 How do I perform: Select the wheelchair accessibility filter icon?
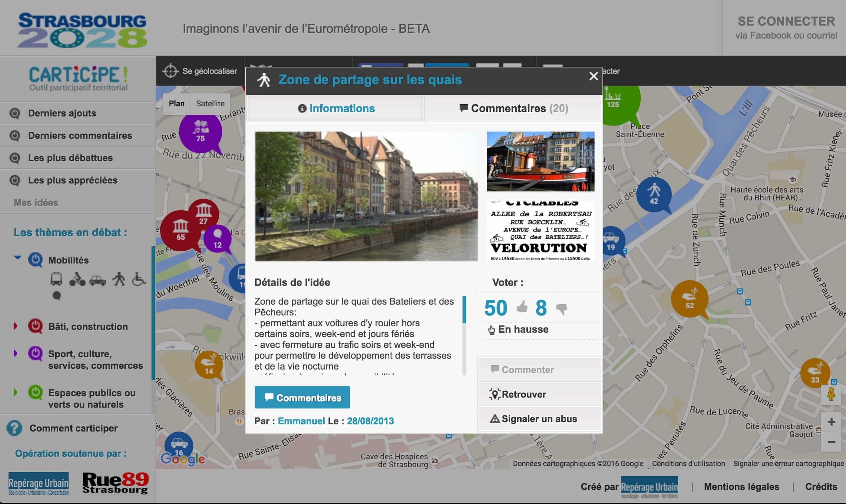pos(139,279)
